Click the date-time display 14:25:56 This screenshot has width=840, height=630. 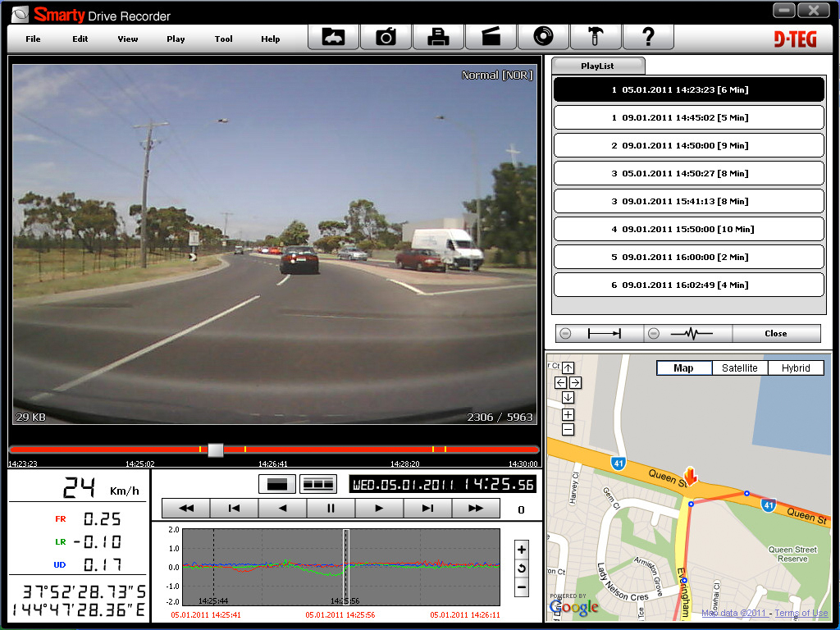click(442, 484)
